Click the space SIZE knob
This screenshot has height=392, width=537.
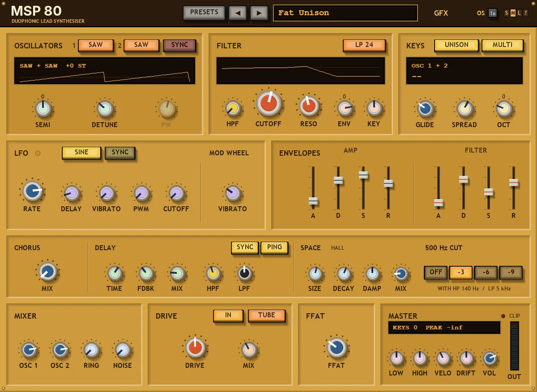point(315,273)
